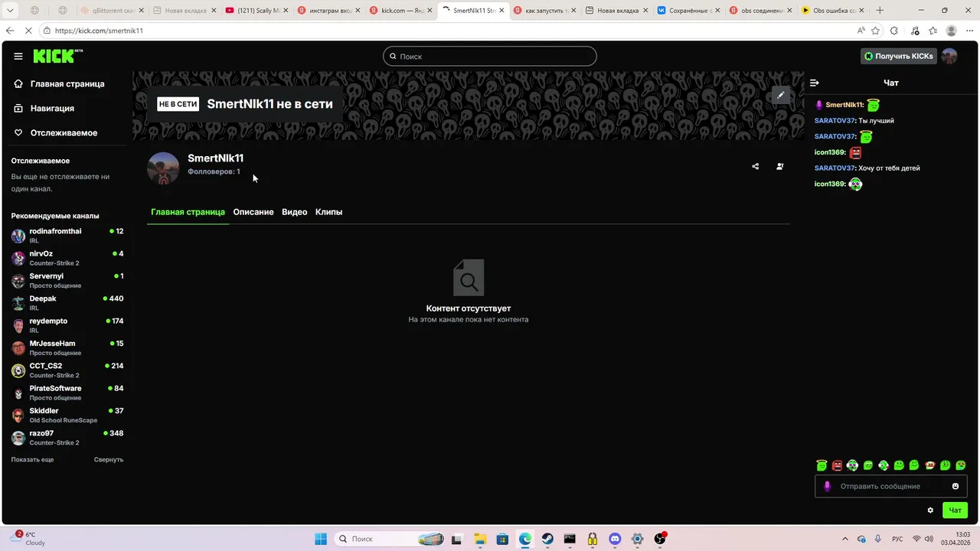Open the profile avatar menu at top right
Image resolution: width=980 pixels, height=551 pixels.
click(949, 56)
